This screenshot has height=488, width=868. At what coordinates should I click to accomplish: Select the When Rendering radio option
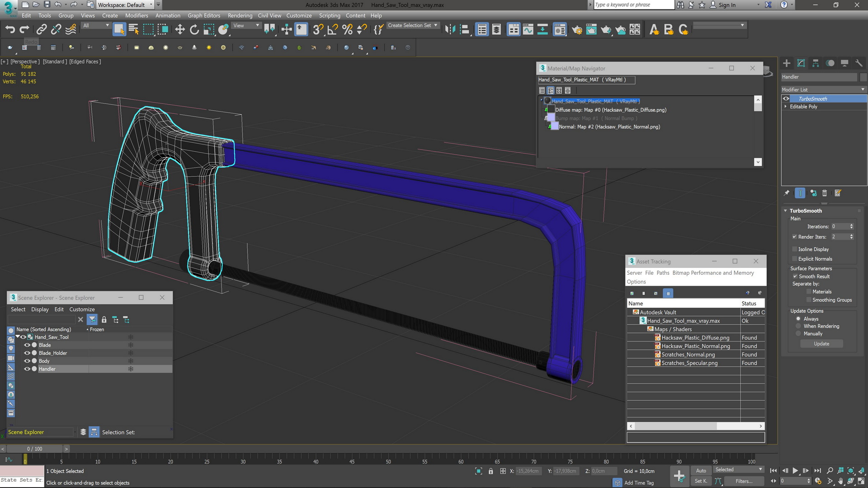click(798, 326)
